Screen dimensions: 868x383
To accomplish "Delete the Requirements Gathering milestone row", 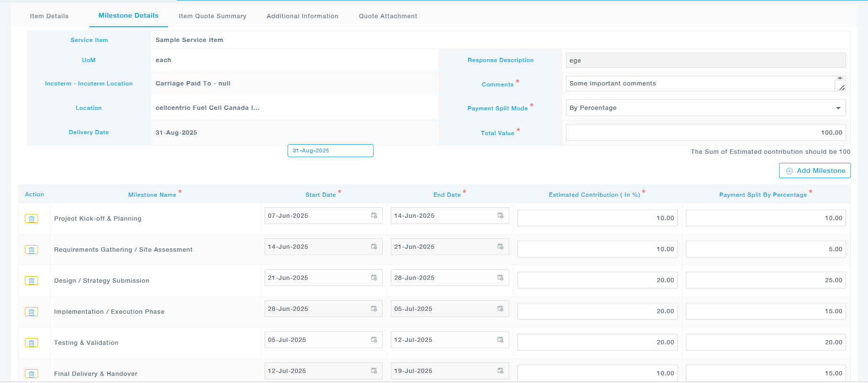I will click(32, 250).
